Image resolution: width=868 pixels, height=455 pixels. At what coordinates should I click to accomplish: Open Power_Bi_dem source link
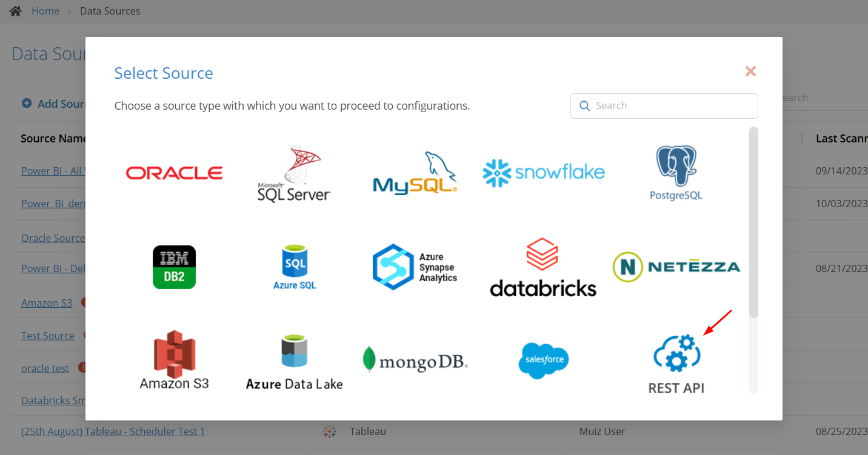click(53, 204)
